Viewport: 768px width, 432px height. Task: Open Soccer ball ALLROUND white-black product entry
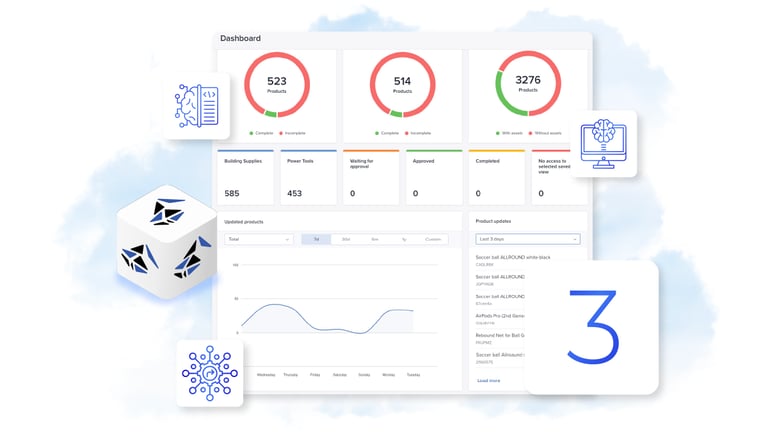point(513,260)
